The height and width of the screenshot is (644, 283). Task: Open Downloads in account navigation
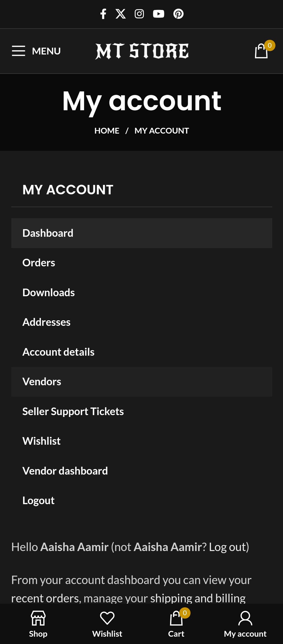[48, 293]
